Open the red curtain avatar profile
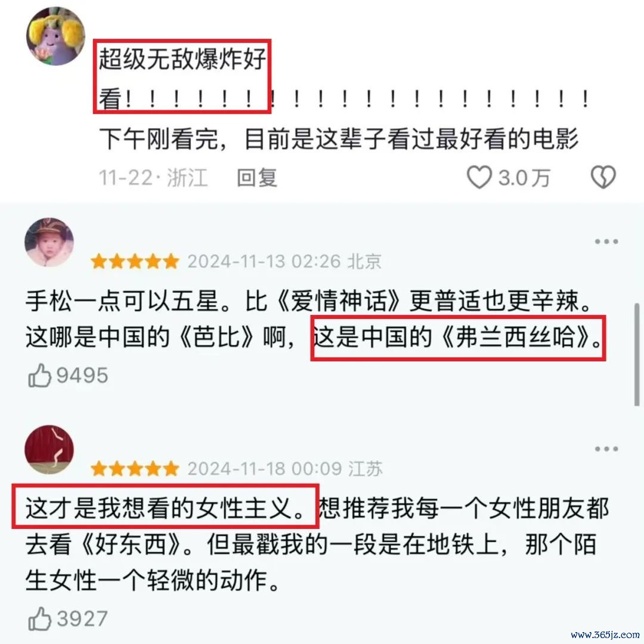The height and width of the screenshot is (644, 644). [49, 450]
